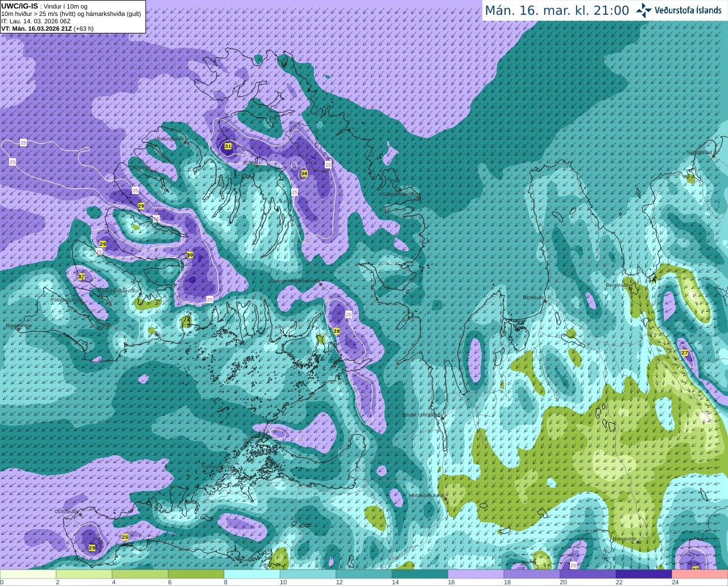Screen dimensions: 728x586
Task: Click the legend tick label 10
Action: click(283, 582)
